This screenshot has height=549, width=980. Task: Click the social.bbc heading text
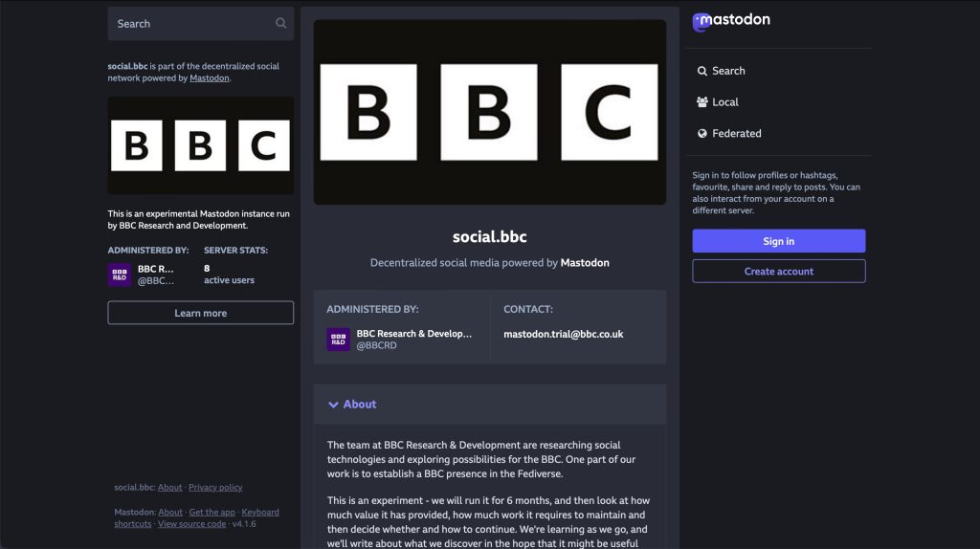pyautogui.click(x=490, y=236)
